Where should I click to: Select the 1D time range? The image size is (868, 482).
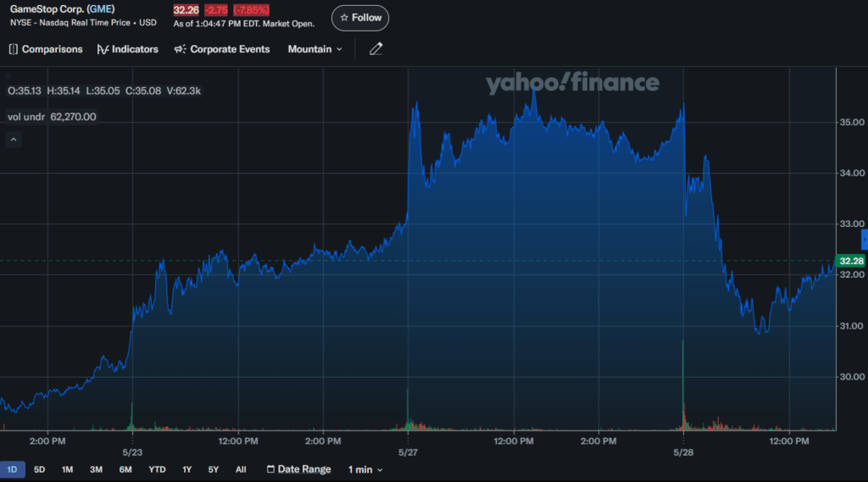12,469
